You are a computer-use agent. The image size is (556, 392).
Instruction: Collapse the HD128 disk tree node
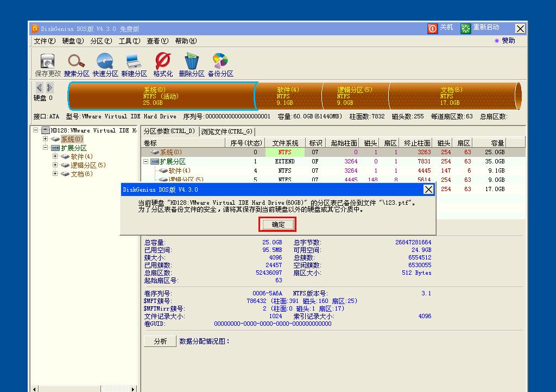[x=35, y=130]
